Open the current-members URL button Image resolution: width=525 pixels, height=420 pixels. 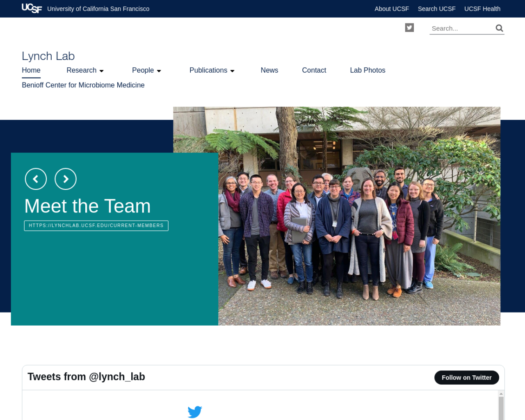click(96, 226)
